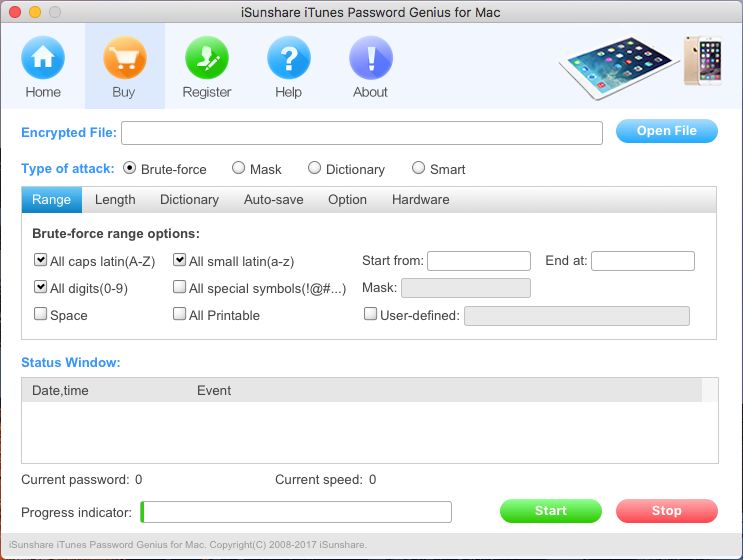This screenshot has height=560, width=743.
Task: Switch to the Range tab
Action: coord(51,199)
